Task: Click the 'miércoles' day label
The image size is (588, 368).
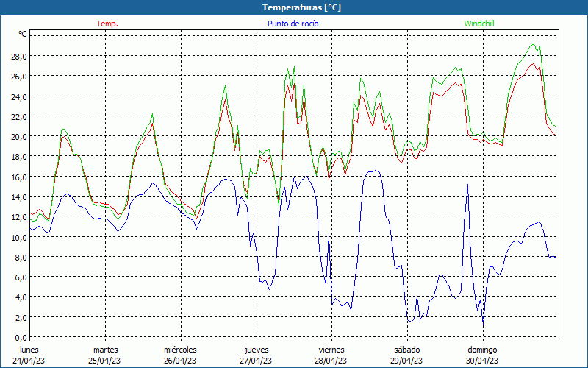Action: (x=180, y=350)
